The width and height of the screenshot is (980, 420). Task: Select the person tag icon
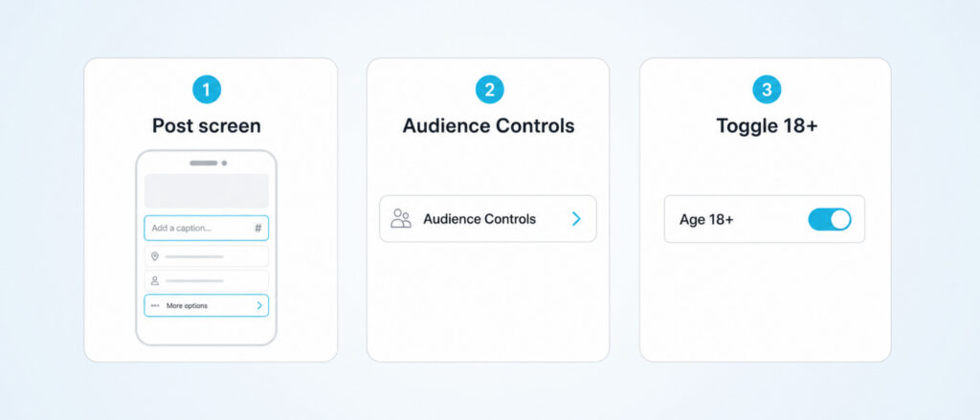155,280
